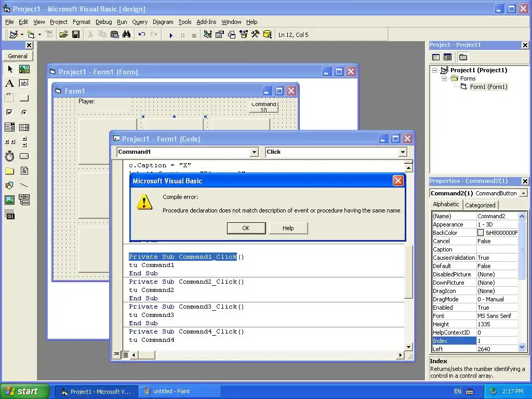Image resolution: width=532 pixels, height=399 pixels.
Task: Click the Find binoculars icon
Action: coord(127,34)
